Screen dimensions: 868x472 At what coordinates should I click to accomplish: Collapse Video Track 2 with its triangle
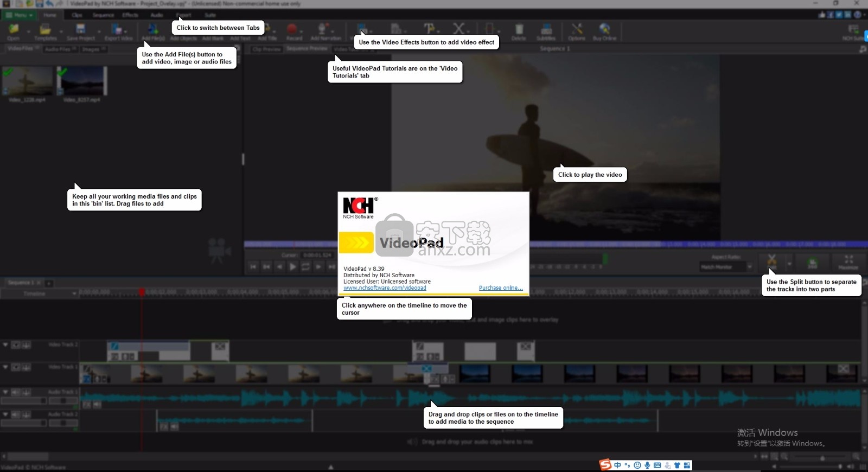click(5, 345)
